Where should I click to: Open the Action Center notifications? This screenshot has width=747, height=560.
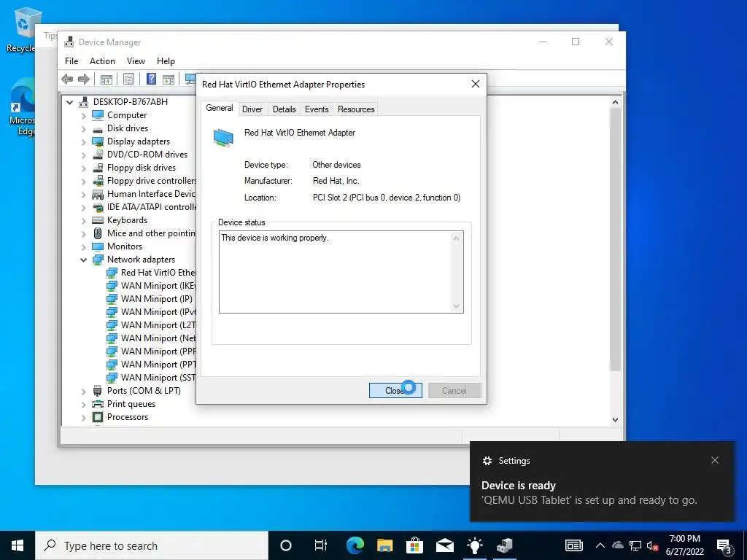[724, 545]
